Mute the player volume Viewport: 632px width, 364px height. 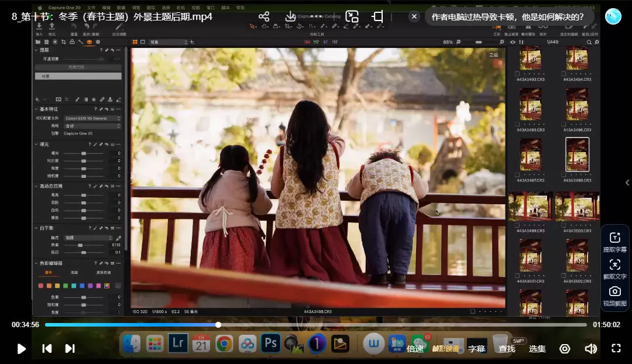[x=590, y=349]
